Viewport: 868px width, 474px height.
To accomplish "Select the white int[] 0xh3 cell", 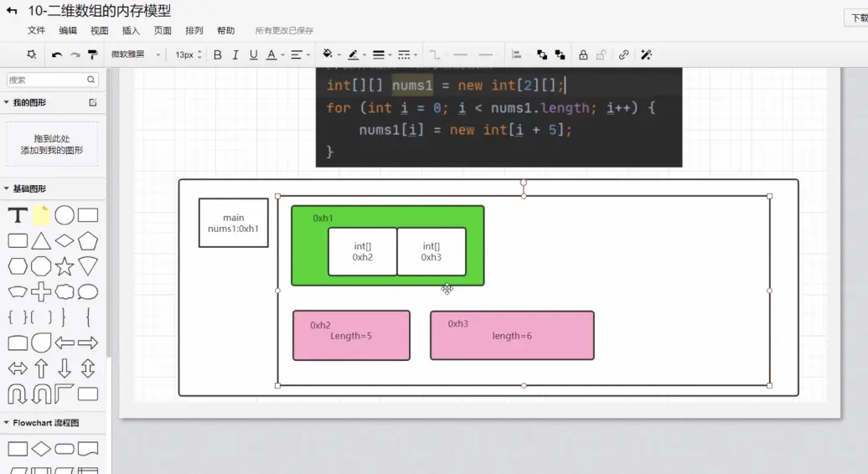I will pyautogui.click(x=431, y=252).
